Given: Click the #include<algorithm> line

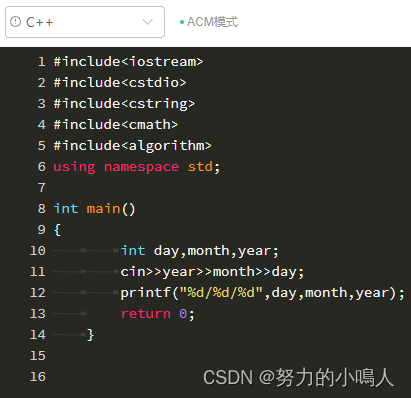Looking at the screenshot, I should (x=133, y=146).
